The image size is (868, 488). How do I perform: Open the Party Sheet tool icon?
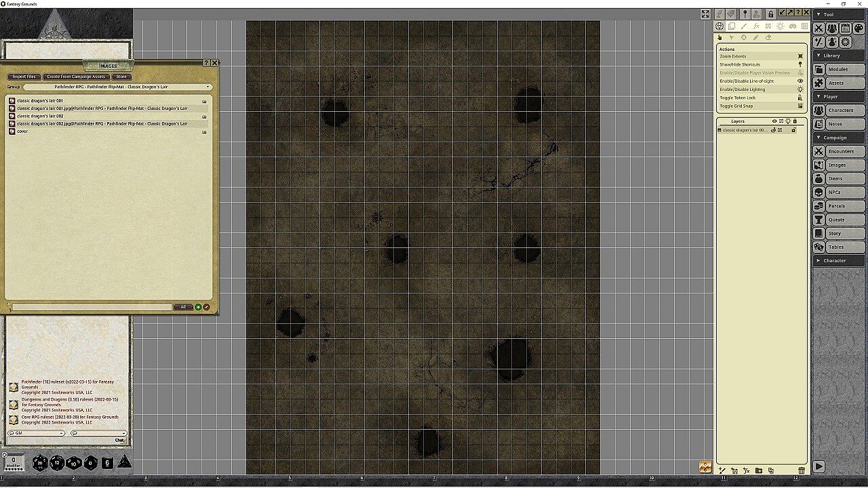[x=832, y=28]
